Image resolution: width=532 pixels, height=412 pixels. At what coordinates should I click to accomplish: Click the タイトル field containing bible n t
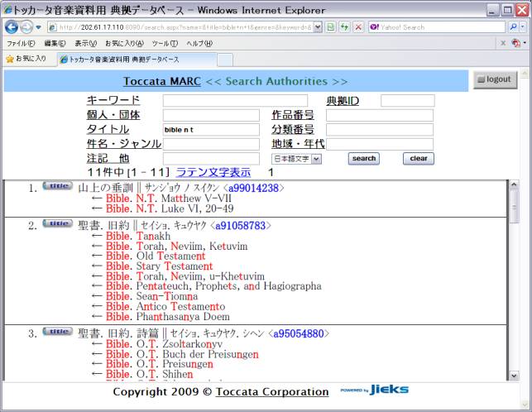pos(211,130)
